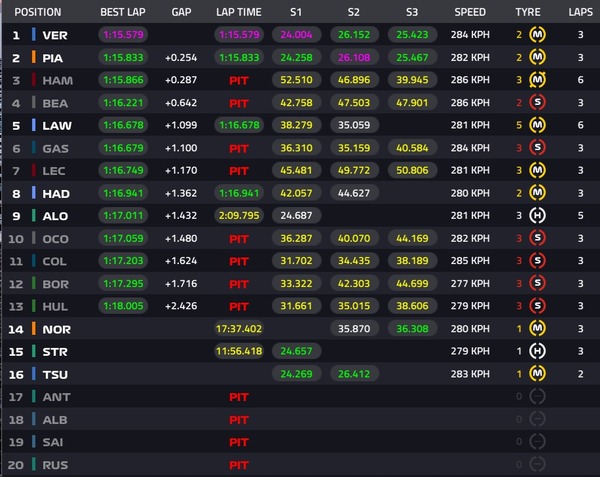Click the soft tyre icon for OCO
Image resolution: width=600 pixels, height=477 pixels.
(x=536, y=239)
